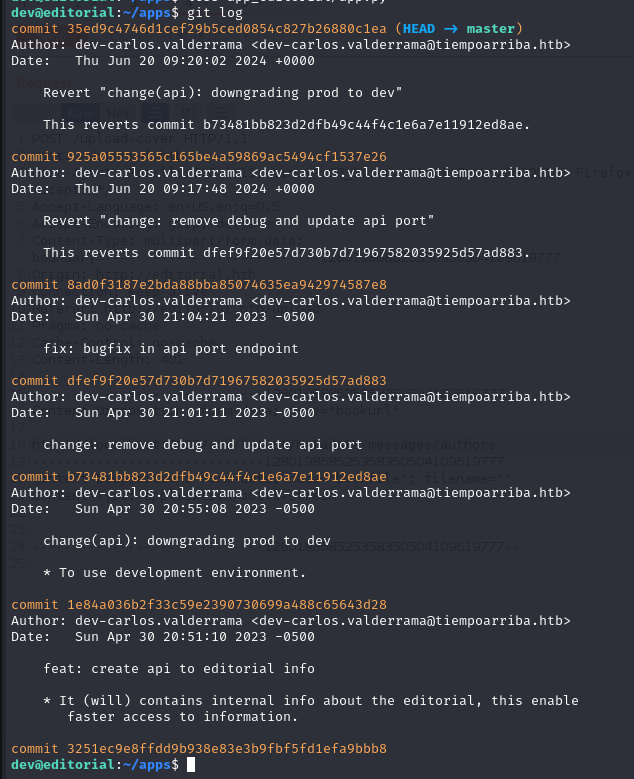634x779 pixels.
Task: Click the terminal cursor at the last prompt
Action: coord(191,765)
